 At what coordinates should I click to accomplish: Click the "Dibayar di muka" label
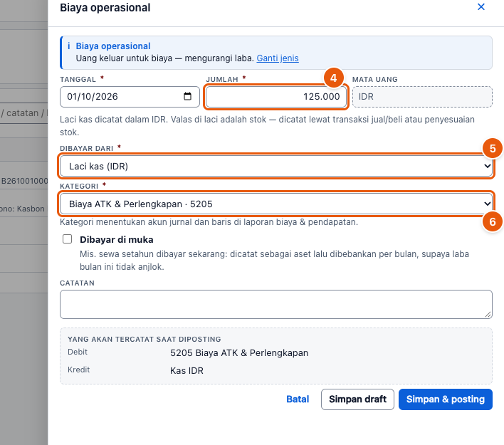[116, 239]
